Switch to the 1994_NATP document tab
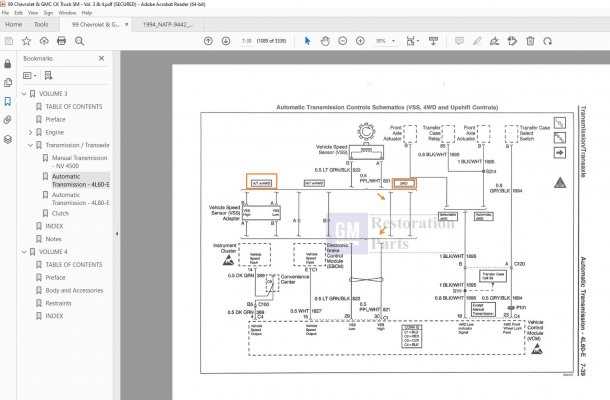The image size is (610, 400). 167,25
